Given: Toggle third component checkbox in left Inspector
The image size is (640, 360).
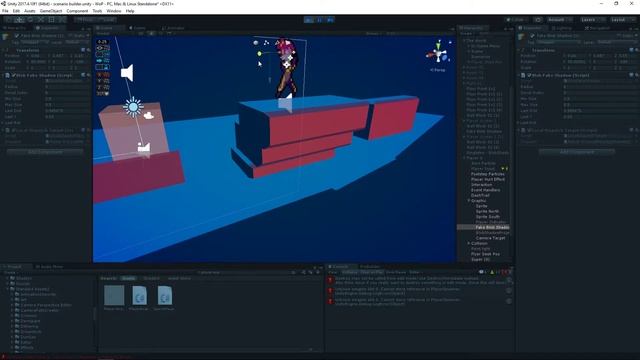Looking at the screenshot, I should (x=13, y=130).
